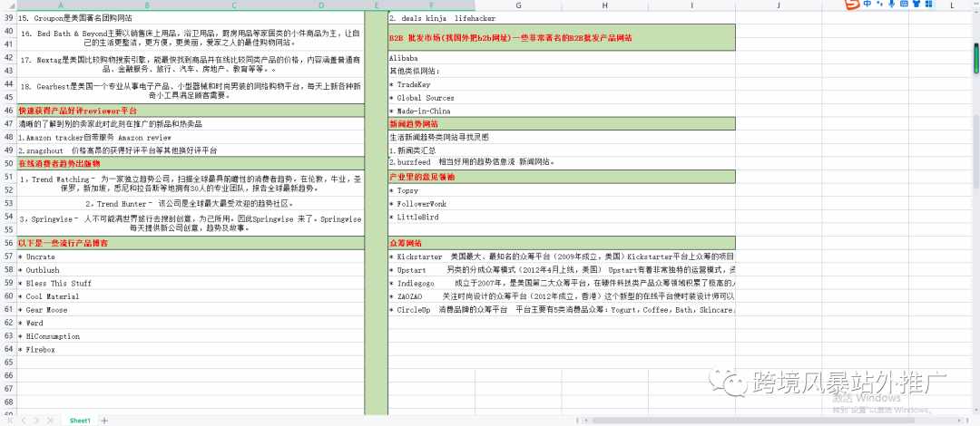The width and height of the screenshot is (980, 426).
Task: Click the Kickstarter crowdfunding cell
Action: click(x=562, y=257)
